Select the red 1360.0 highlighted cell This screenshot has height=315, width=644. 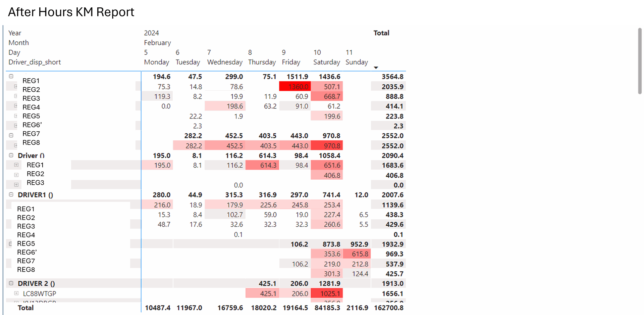tap(295, 86)
